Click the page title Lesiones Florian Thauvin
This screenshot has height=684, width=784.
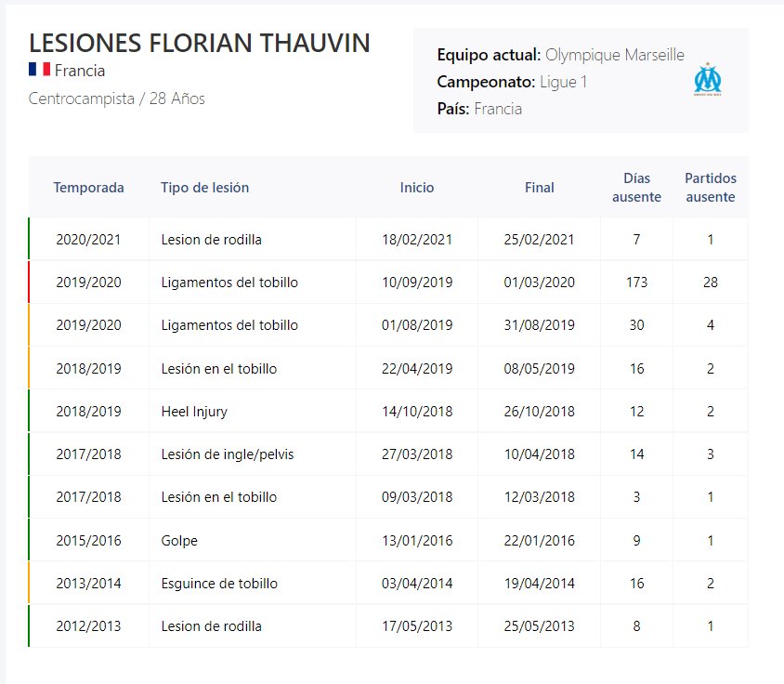pos(200,43)
